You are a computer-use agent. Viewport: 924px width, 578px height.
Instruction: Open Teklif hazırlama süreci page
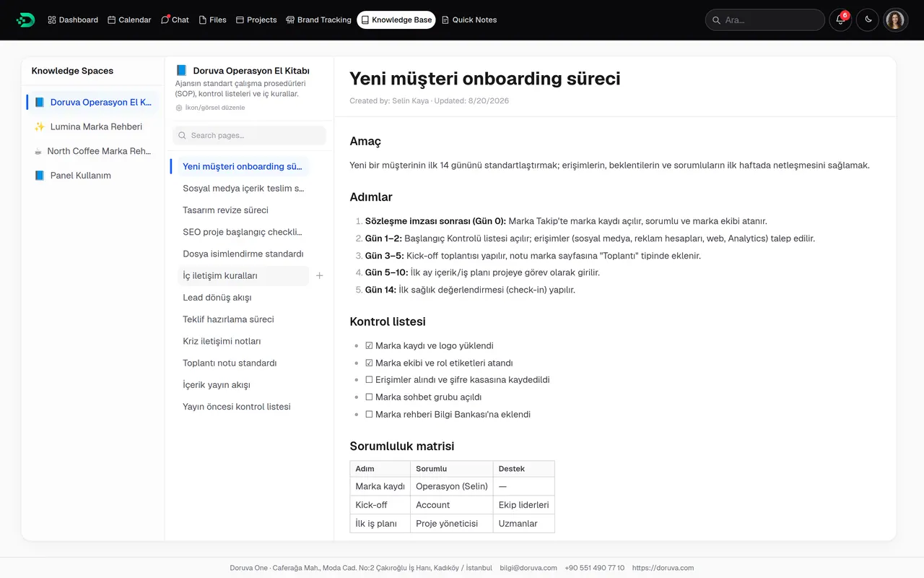(x=243, y=319)
